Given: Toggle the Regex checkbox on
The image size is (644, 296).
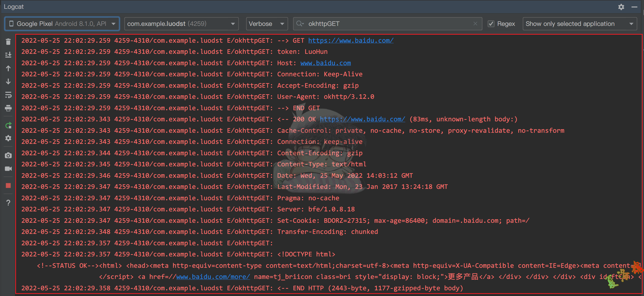Looking at the screenshot, I should tap(491, 24).
